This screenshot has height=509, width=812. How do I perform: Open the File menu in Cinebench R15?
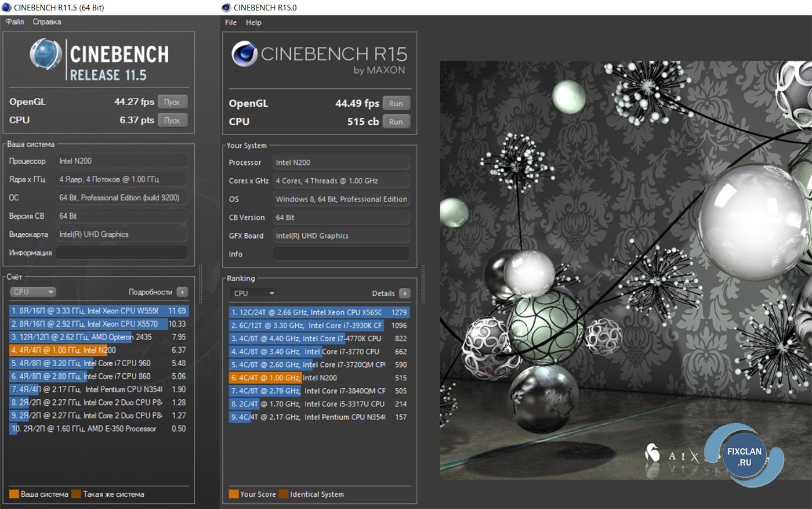pos(231,22)
